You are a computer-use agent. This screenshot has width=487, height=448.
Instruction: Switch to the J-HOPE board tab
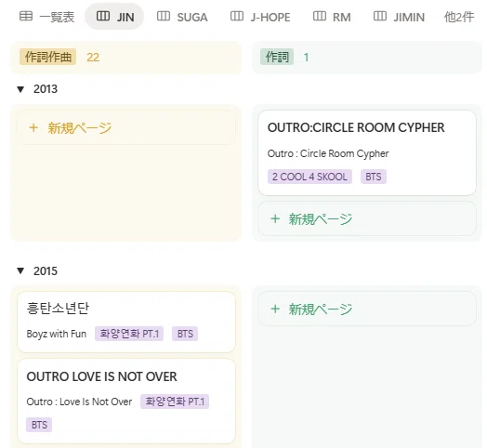(x=260, y=17)
